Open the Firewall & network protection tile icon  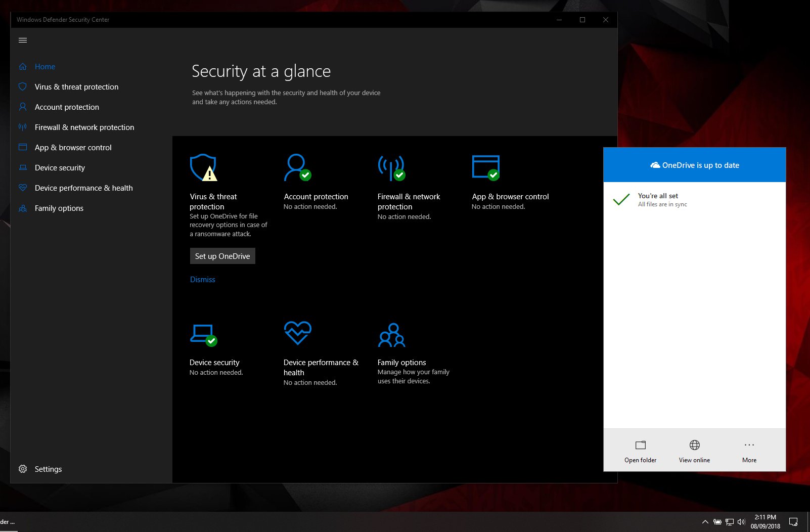click(391, 167)
